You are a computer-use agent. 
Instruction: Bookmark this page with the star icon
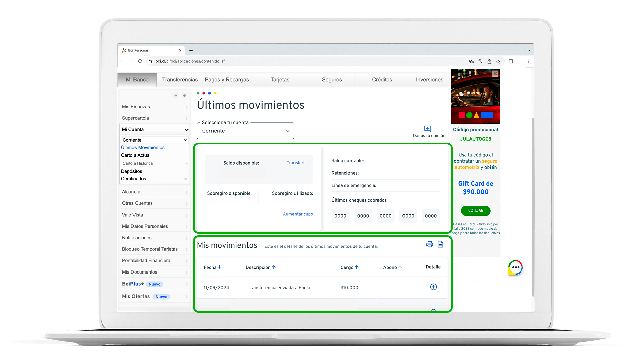point(498,61)
